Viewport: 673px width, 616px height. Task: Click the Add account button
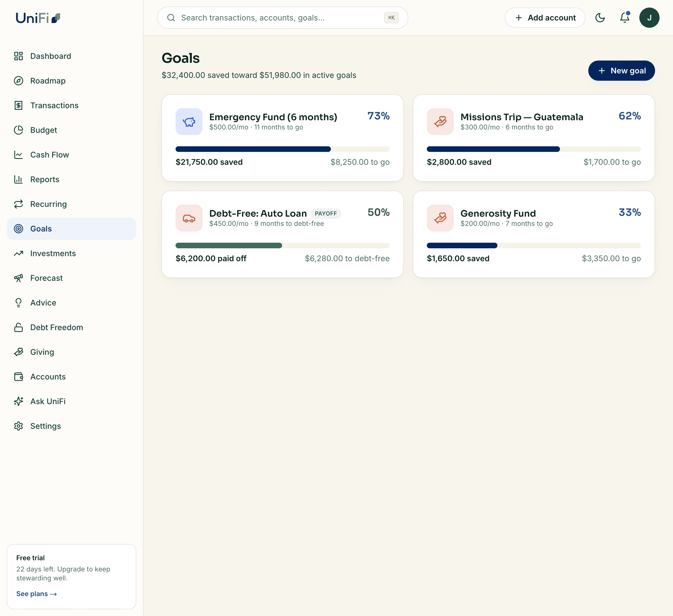point(545,18)
